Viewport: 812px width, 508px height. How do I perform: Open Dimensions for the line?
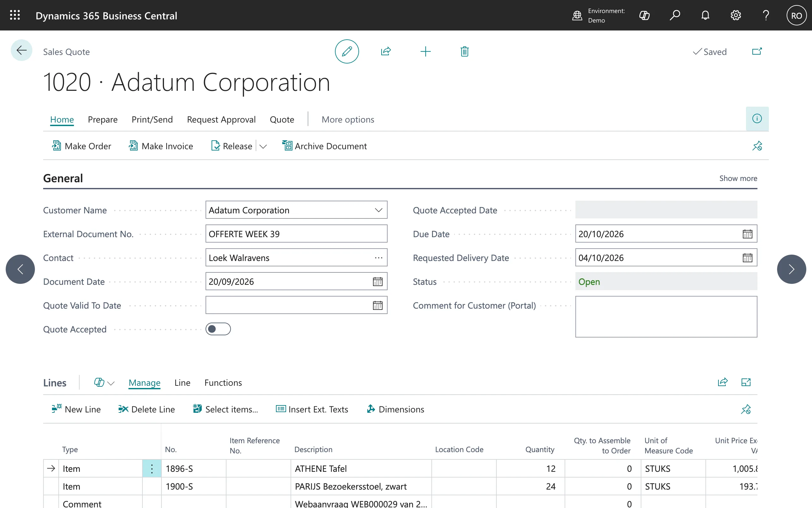396,409
